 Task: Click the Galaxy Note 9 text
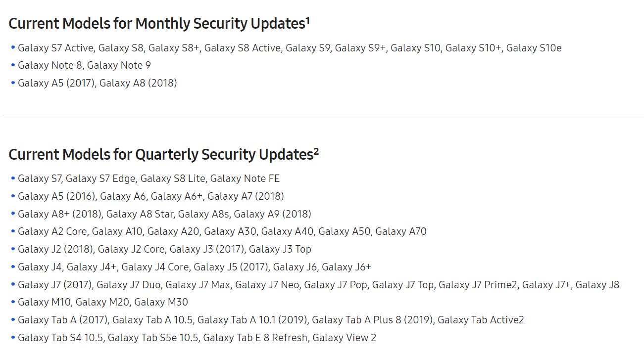point(119,65)
